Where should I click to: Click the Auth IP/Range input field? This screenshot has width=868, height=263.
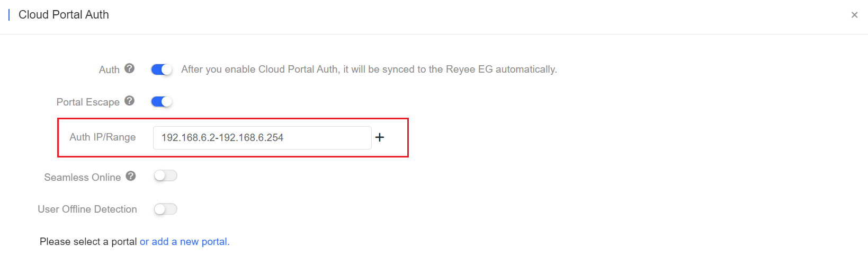pos(262,138)
